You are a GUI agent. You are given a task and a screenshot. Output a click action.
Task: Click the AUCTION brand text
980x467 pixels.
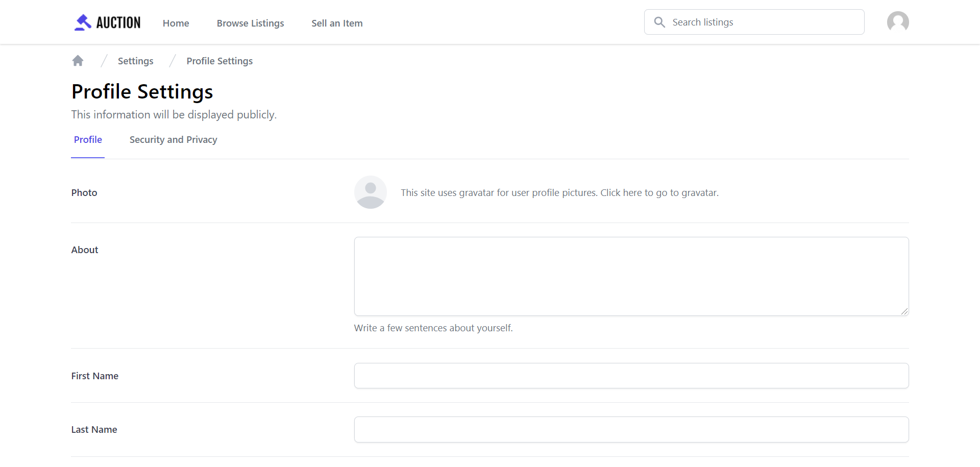(x=118, y=23)
